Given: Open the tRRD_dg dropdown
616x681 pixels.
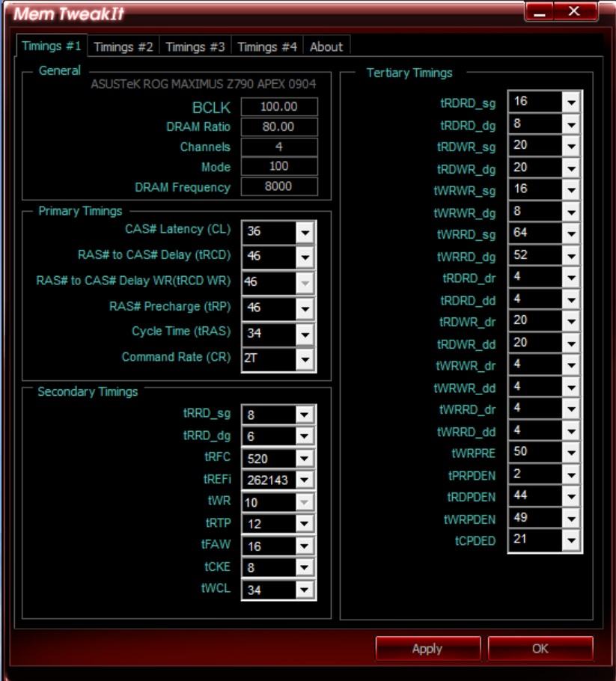Looking at the screenshot, I should [x=304, y=436].
